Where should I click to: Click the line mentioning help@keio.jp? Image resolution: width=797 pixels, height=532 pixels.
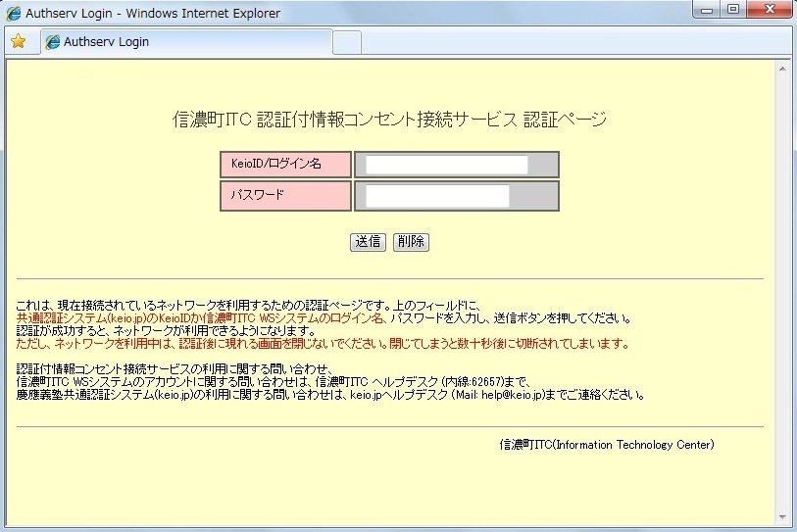click(331, 395)
